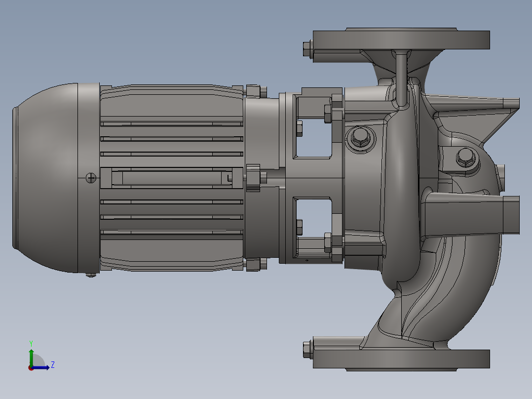Select the bottom pipe flange of pump

pos(401,359)
